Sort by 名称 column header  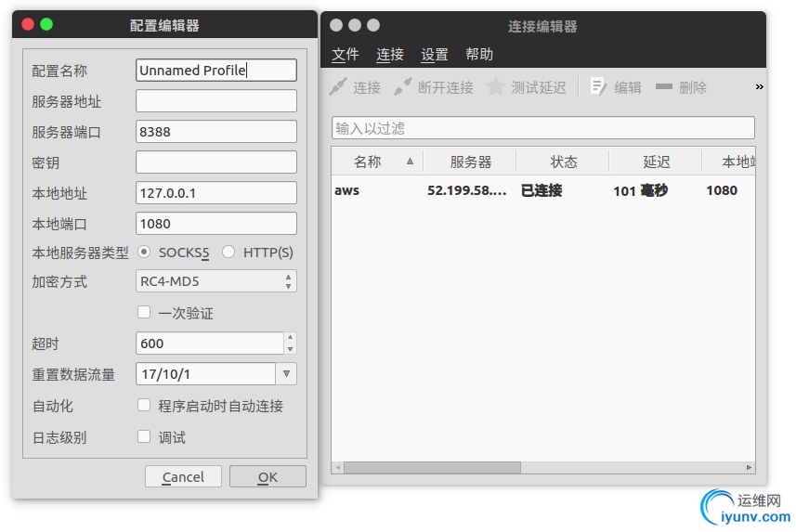378,162
